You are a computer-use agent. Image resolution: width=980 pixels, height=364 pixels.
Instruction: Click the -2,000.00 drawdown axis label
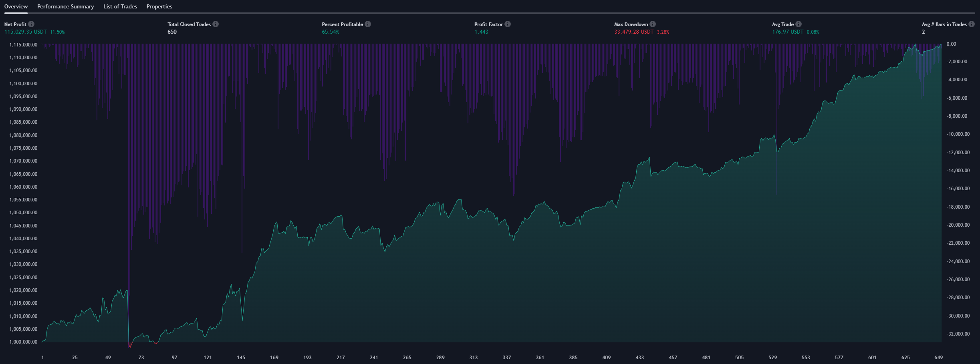coord(957,61)
